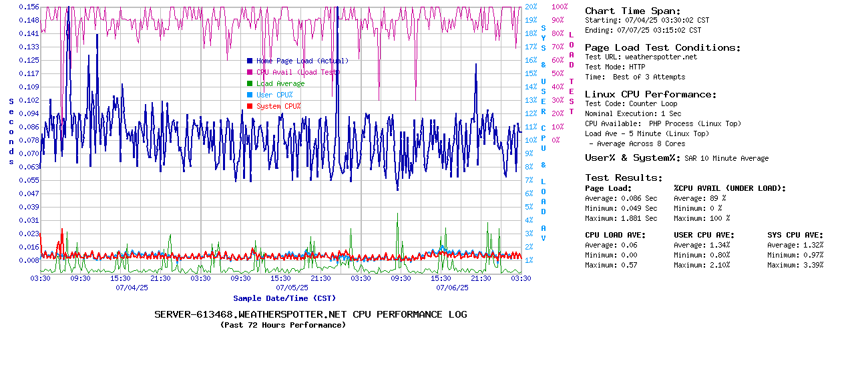Click the 07/05/25 date label under the x-axis
This screenshot has width=868, height=367.
292,288
